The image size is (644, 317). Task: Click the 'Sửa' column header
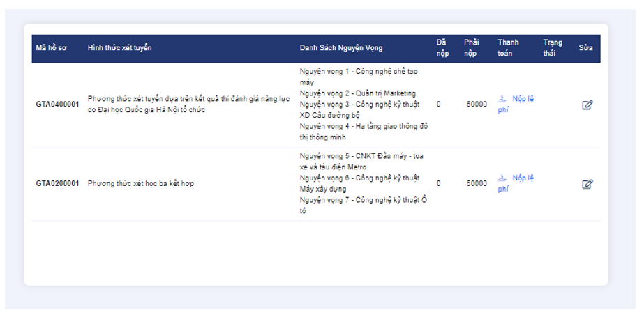point(585,48)
